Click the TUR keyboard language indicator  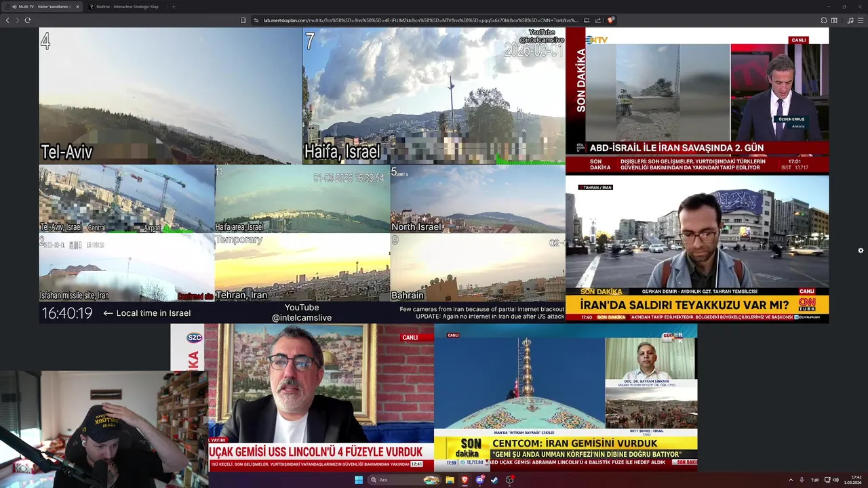pyautogui.click(x=815, y=480)
